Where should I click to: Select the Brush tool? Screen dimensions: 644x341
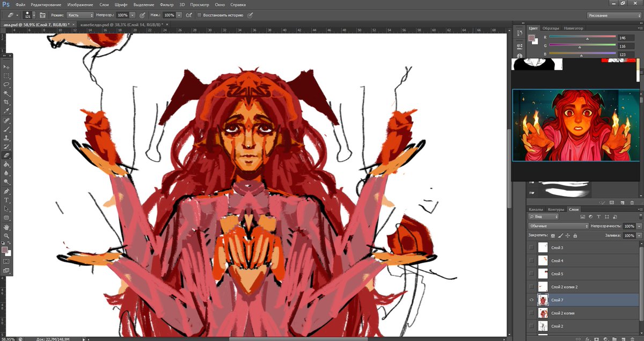[6, 129]
